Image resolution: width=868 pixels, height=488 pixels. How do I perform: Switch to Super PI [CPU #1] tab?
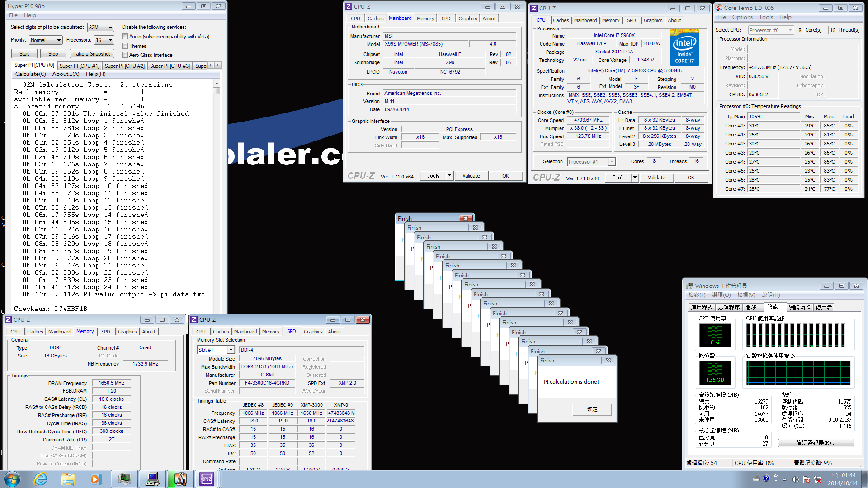[79, 66]
